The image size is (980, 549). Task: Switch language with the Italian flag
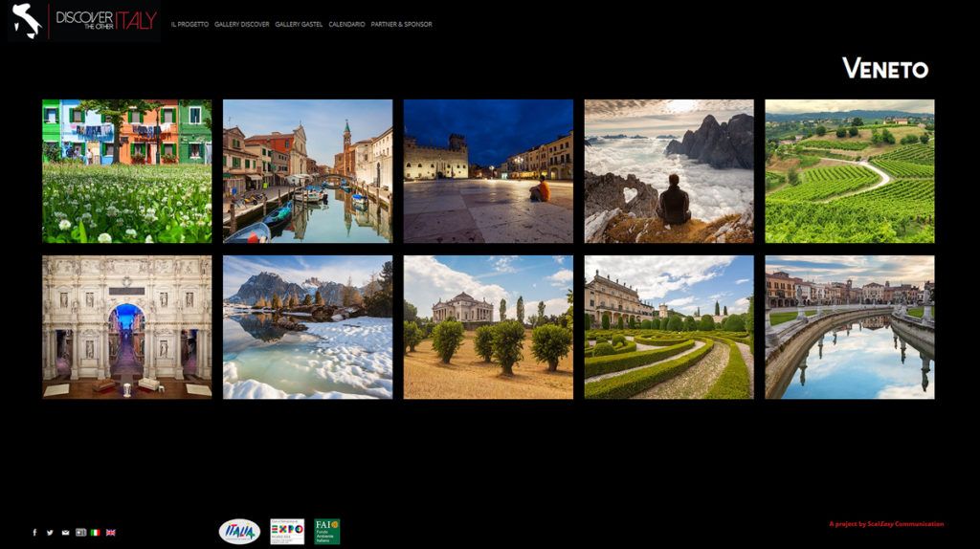(x=96, y=533)
